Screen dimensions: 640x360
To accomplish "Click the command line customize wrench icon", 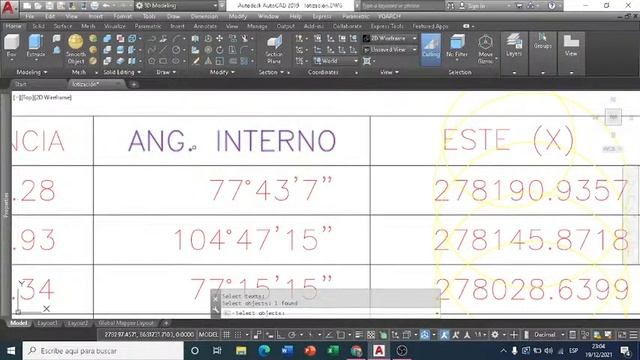I will pos(216,311).
